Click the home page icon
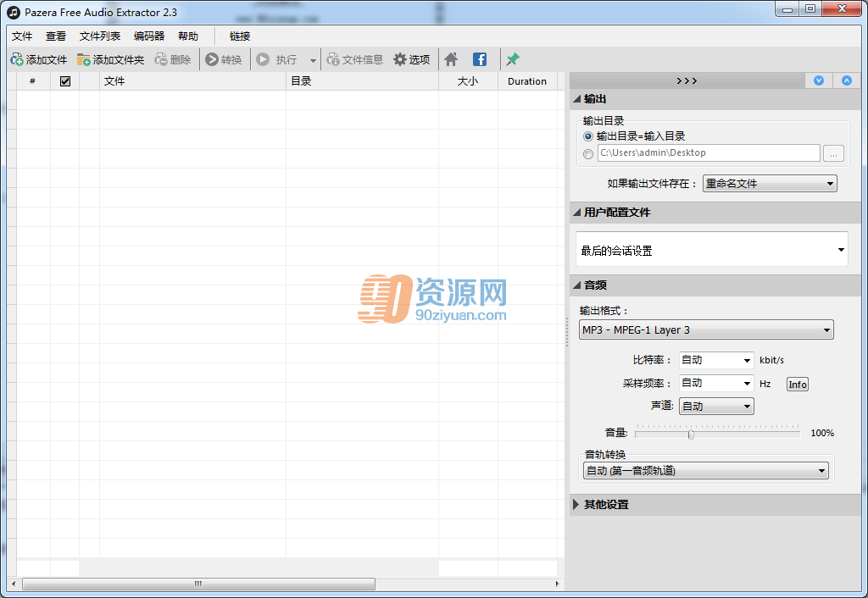 point(451,59)
